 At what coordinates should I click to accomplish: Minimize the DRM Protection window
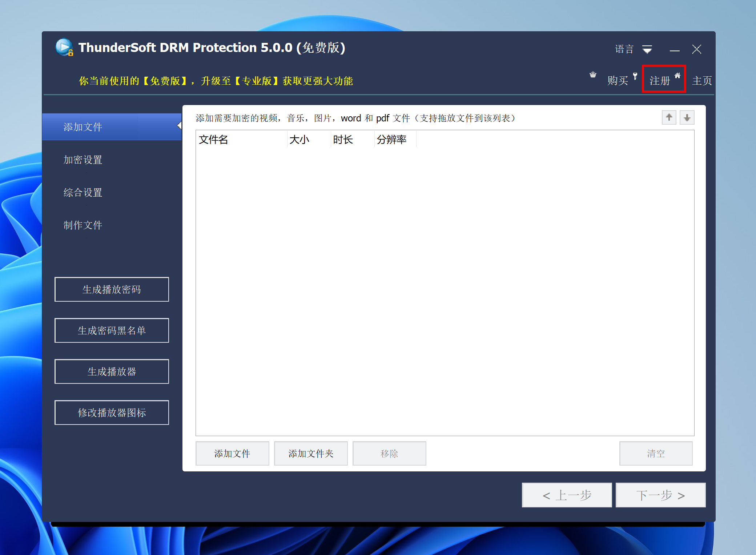click(x=675, y=49)
